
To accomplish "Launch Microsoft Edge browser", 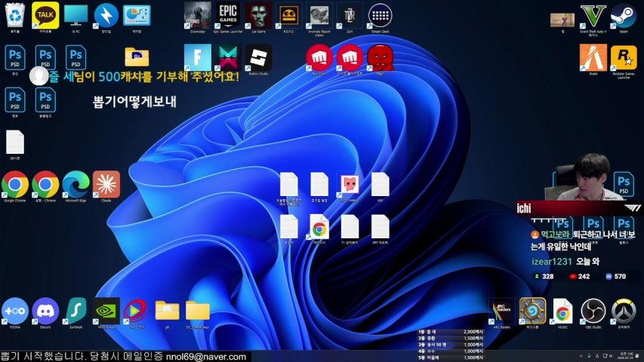I will pyautogui.click(x=75, y=183).
